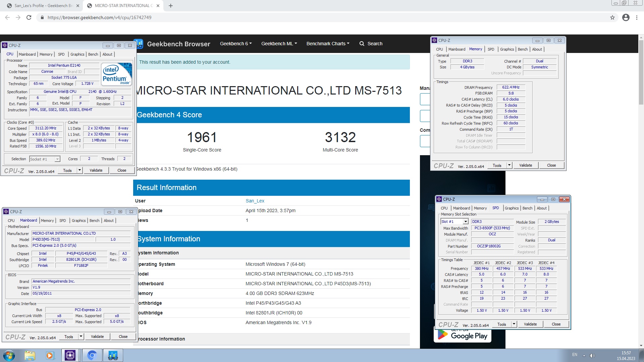Select CPU-Z taskbar icon
The height and width of the screenshot is (362, 644).
(x=70, y=355)
